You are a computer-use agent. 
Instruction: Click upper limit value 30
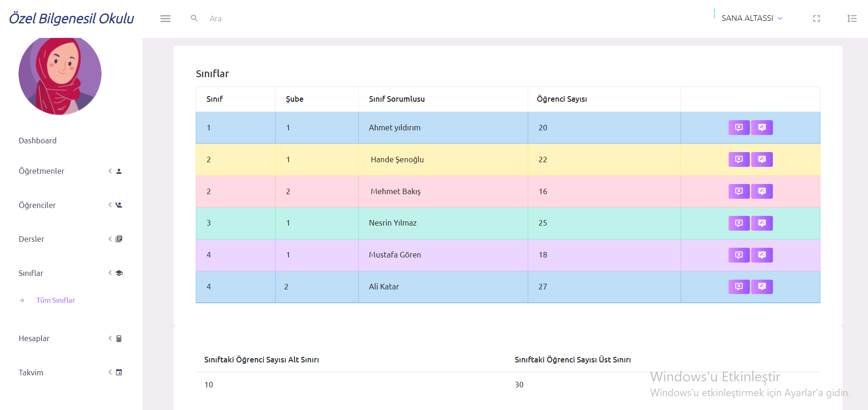coord(519,385)
